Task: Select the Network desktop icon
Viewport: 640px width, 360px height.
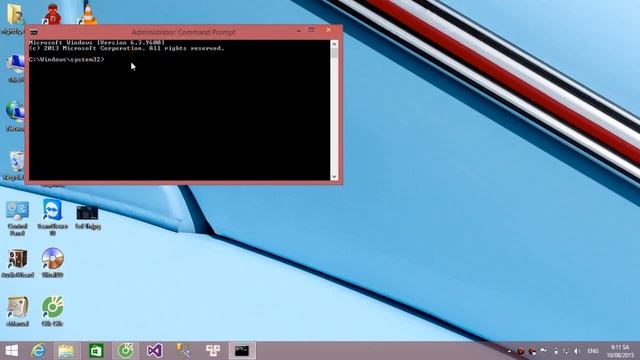Action: [16, 114]
